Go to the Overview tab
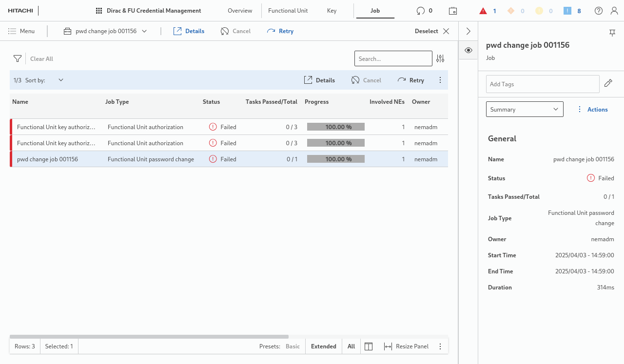This screenshot has width=624, height=364. (240, 11)
